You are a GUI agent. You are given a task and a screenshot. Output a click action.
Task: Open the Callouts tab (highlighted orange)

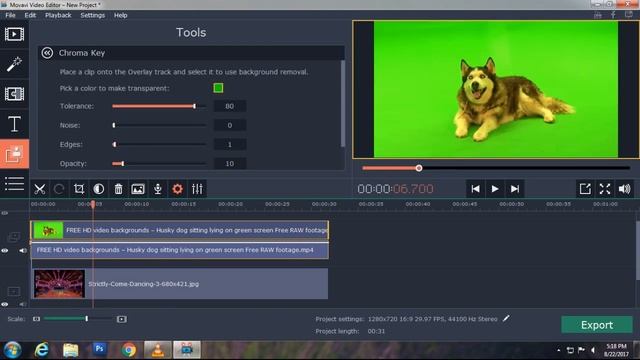point(14,154)
